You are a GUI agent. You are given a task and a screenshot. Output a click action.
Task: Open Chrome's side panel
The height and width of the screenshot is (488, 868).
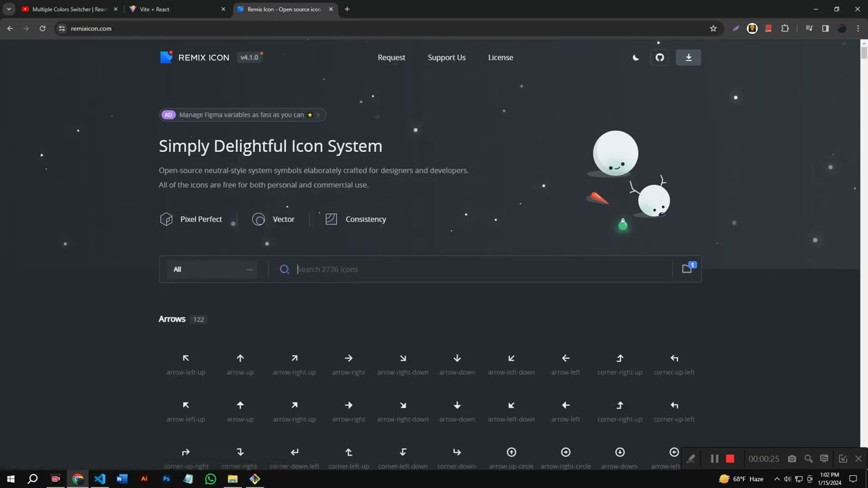(x=825, y=28)
